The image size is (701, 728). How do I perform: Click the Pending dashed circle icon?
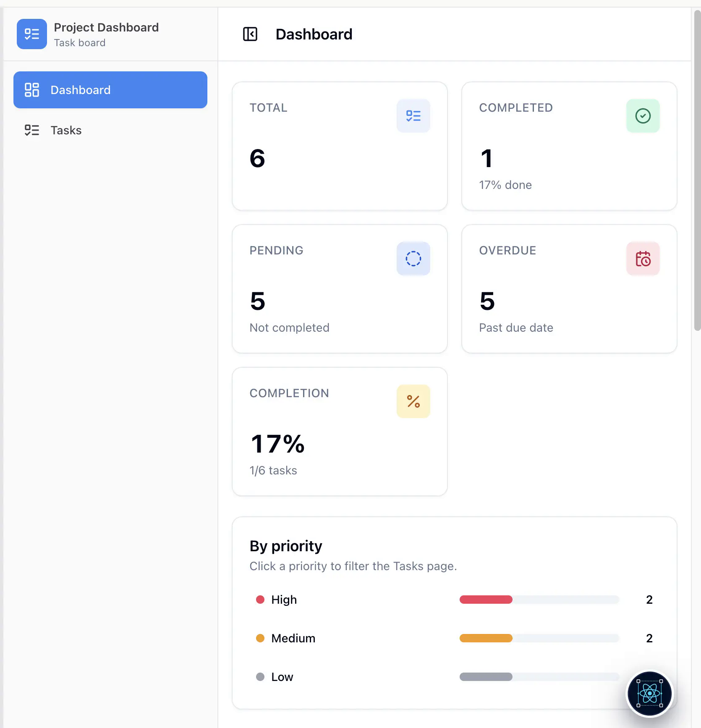coord(413,259)
